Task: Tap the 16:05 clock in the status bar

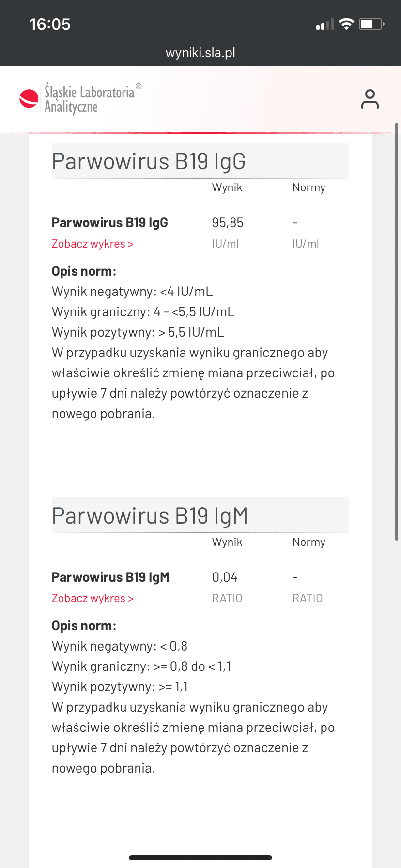Action: (x=50, y=24)
